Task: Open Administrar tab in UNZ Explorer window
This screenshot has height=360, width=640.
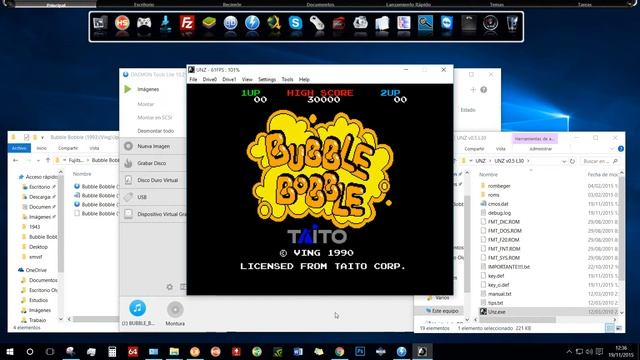Action: [540, 149]
